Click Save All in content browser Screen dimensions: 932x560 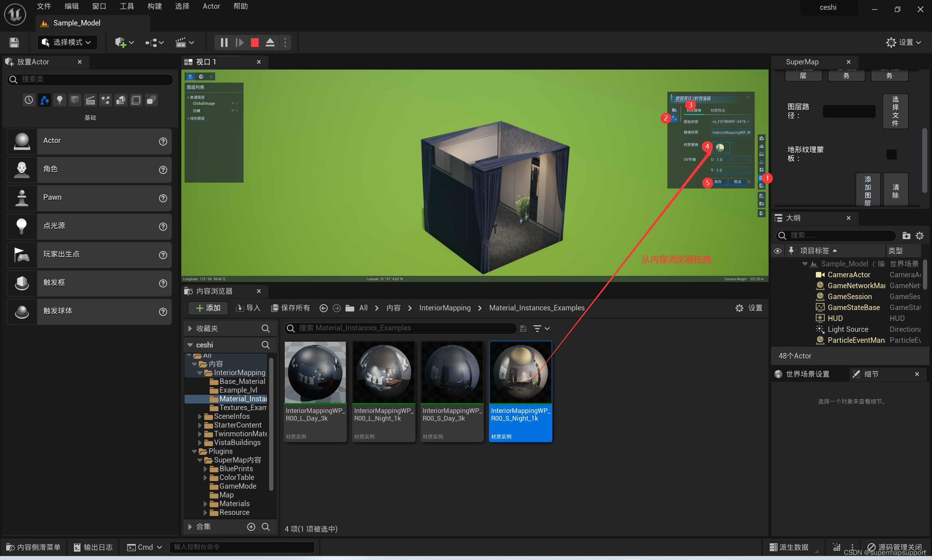(x=291, y=308)
